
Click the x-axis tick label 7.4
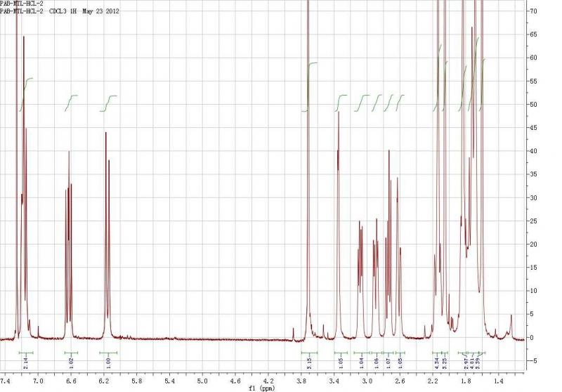coord(5,381)
